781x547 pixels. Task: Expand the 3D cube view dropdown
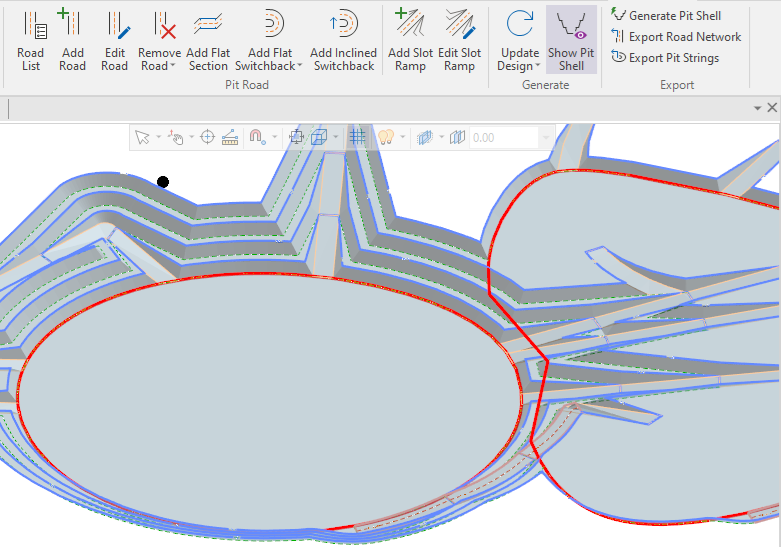click(x=335, y=137)
